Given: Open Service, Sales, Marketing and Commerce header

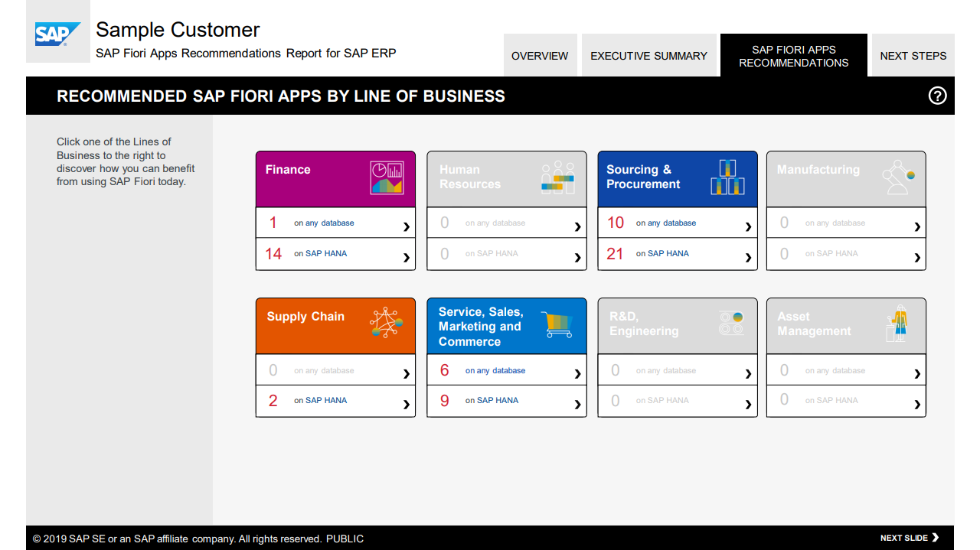Looking at the screenshot, I should 507,326.
